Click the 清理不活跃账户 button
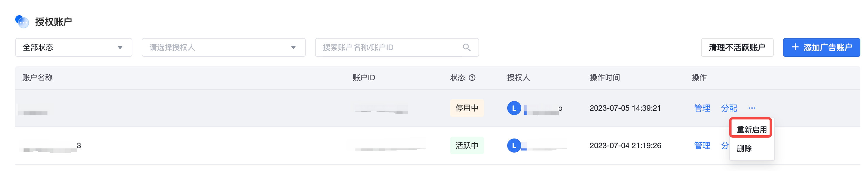868x171 pixels. 737,47
